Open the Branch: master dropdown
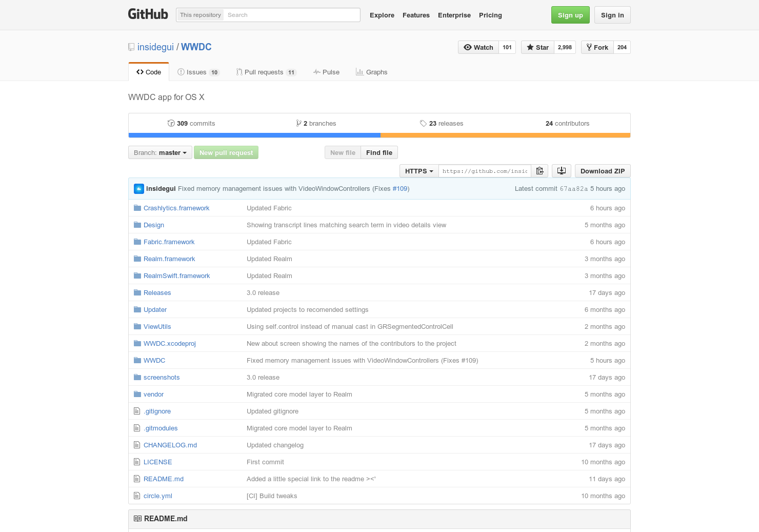The image size is (759, 532). click(x=160, y=152)
